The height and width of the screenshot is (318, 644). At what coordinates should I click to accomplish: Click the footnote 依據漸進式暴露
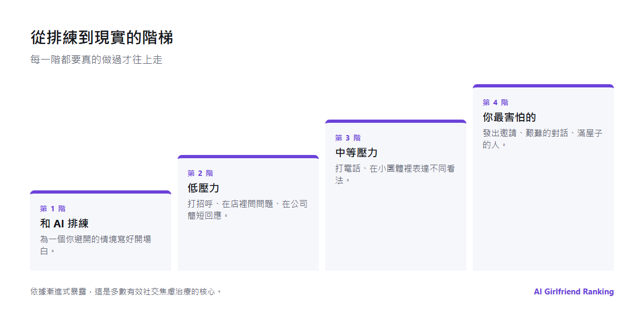click(126, 292)
